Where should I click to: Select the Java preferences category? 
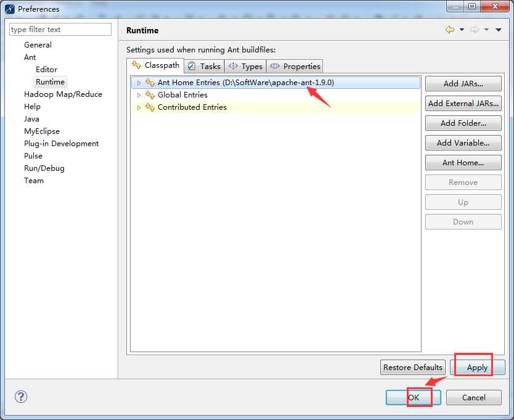(x=31, y=119)
